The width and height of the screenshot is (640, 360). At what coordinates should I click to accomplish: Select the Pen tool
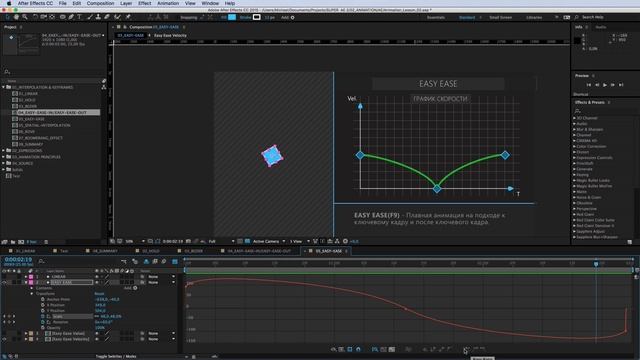(x=71, y=17)
